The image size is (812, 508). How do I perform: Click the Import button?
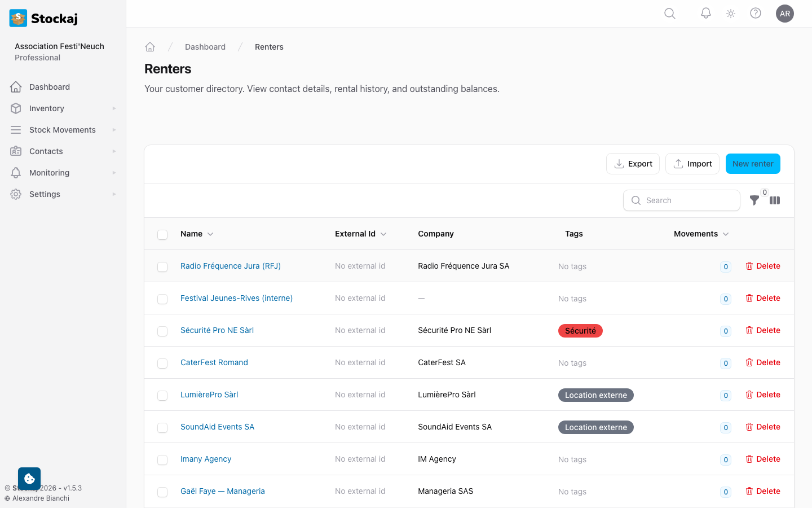(692, 164)
